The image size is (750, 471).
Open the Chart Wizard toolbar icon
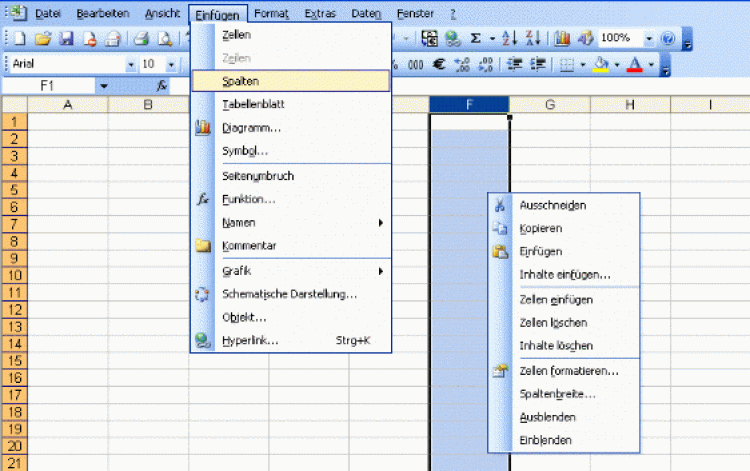pyautogui.click(x=562, y=39)
